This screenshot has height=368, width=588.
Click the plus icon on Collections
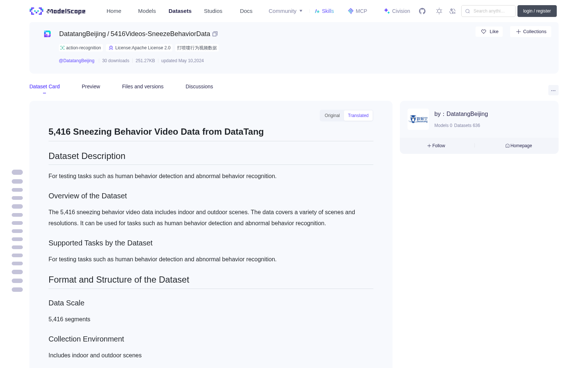[519, 32]
